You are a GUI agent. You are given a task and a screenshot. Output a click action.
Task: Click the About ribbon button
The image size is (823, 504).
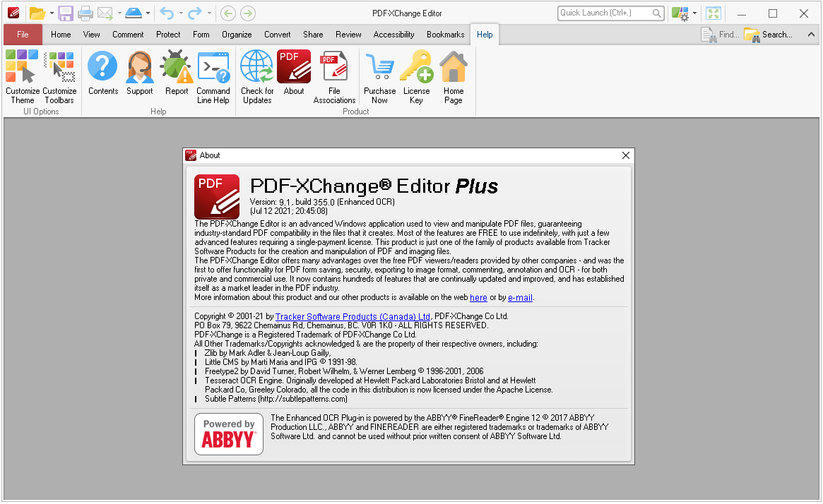tap(294, 73)
